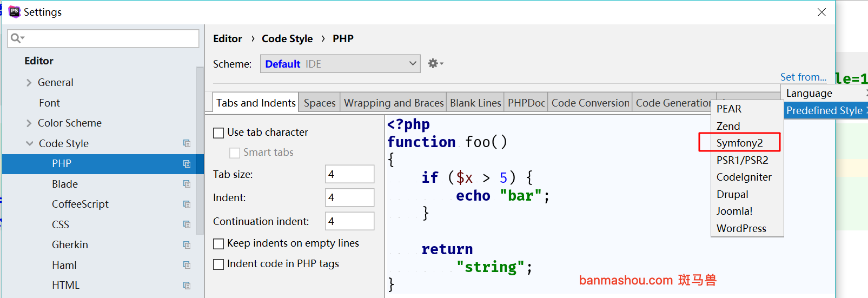The width and height of the screenshot is (868, 298).
Task: Close the Settings dialog
Action: tap(821, 12)
